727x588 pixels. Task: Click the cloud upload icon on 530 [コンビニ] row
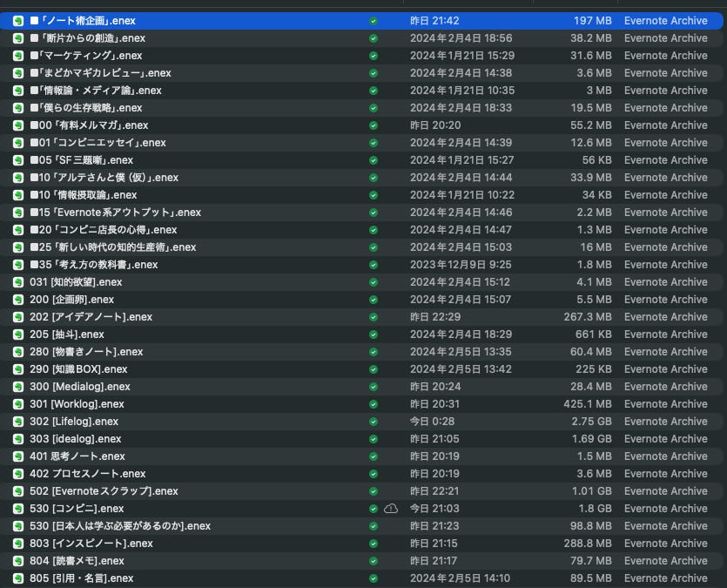[391, 509]
